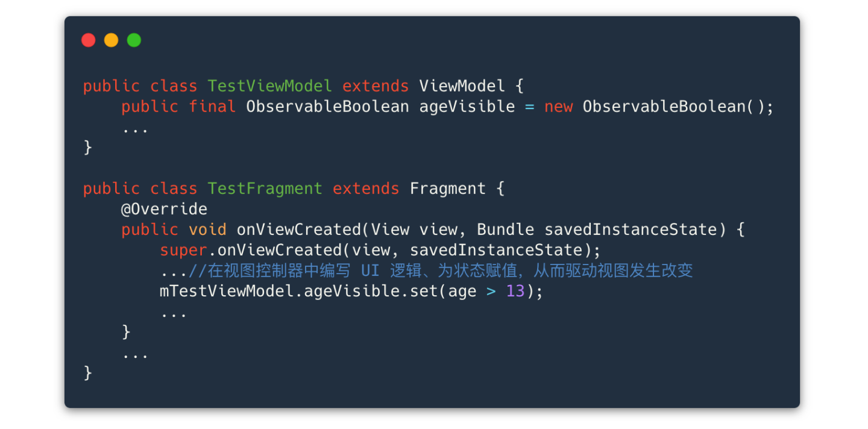Click mTestViewModel in the set call
The image size is (868, 429).
[227, 292]
